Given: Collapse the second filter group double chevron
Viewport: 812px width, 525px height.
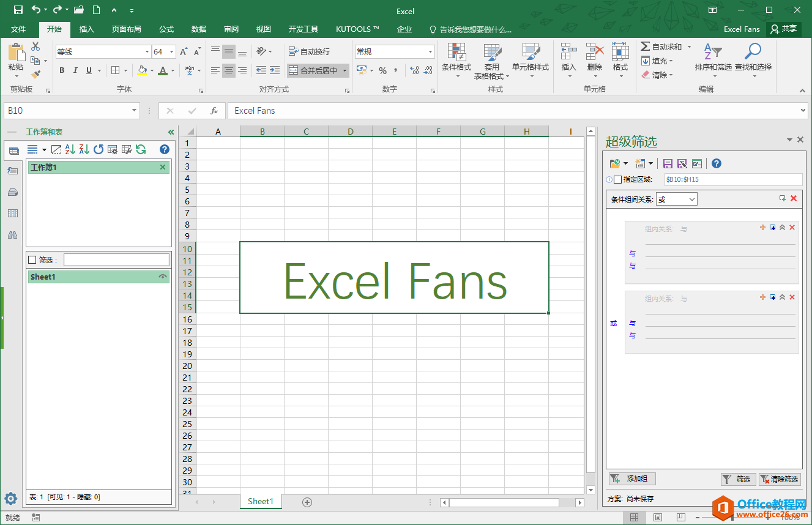Looking at the screenshot, I should click(782, 297).
